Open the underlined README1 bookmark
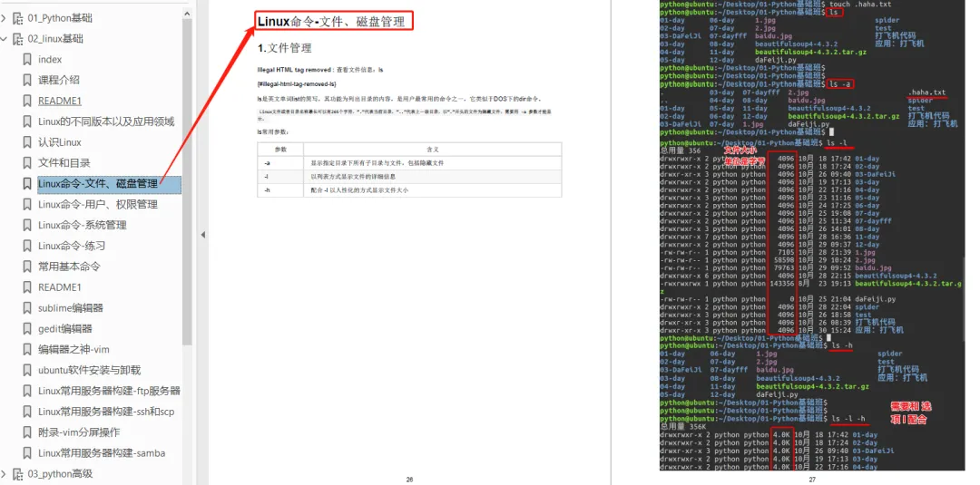 [x=60, y=102]
